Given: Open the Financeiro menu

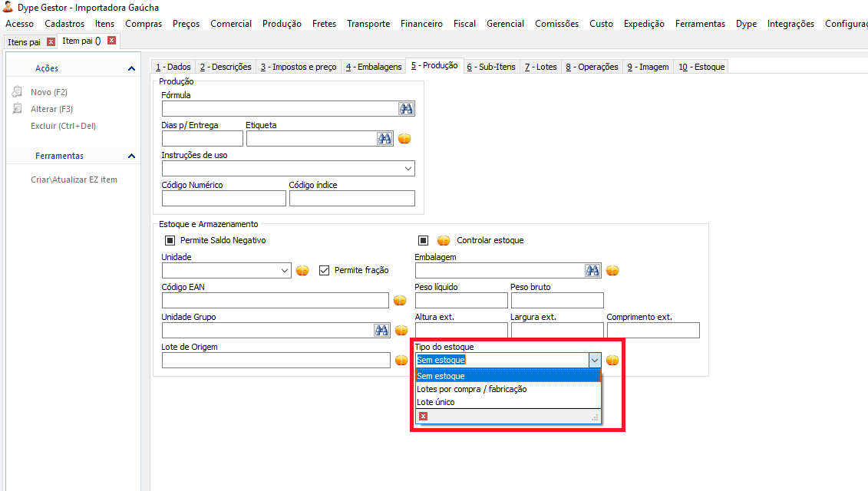Looking at the screenshot, I should pos(421,24).
